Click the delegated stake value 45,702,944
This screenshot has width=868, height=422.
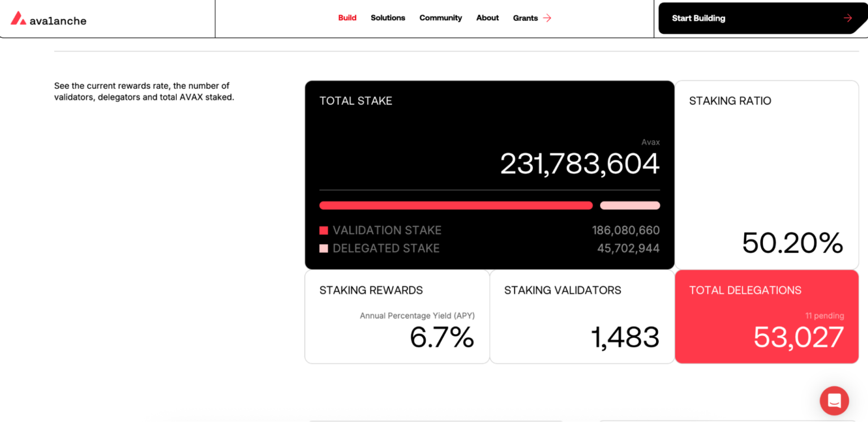click(628, 248)
